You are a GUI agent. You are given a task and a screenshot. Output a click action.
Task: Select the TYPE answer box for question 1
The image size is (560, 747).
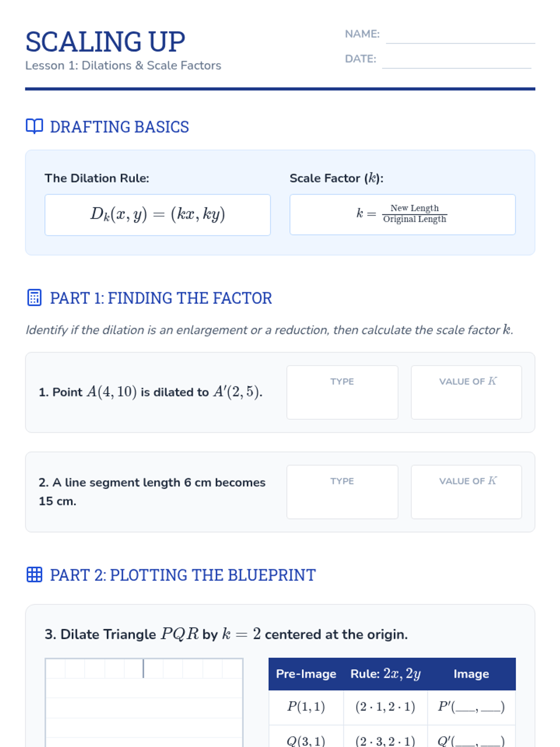pos(342,392)
